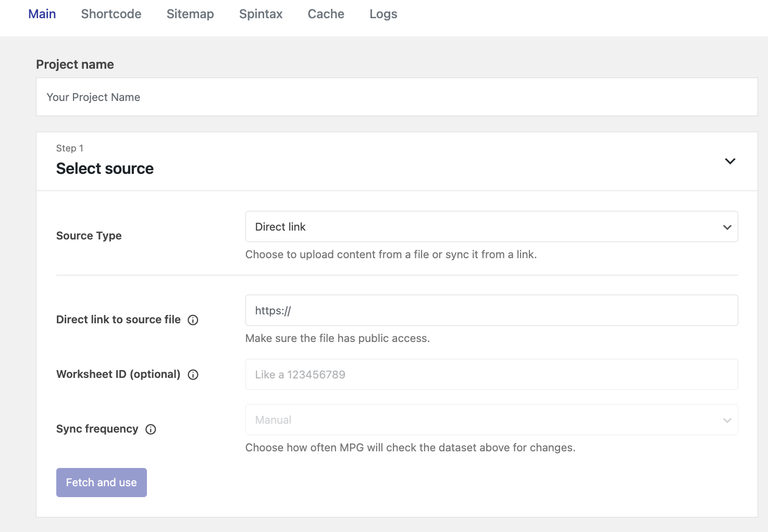Switch to the Main tab
The width and height of the screenshot is (768, 532).
(42, 14)
